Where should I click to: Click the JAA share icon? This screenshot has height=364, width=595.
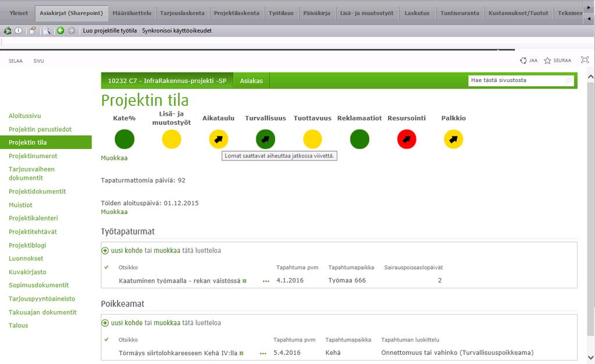(523, 60)
